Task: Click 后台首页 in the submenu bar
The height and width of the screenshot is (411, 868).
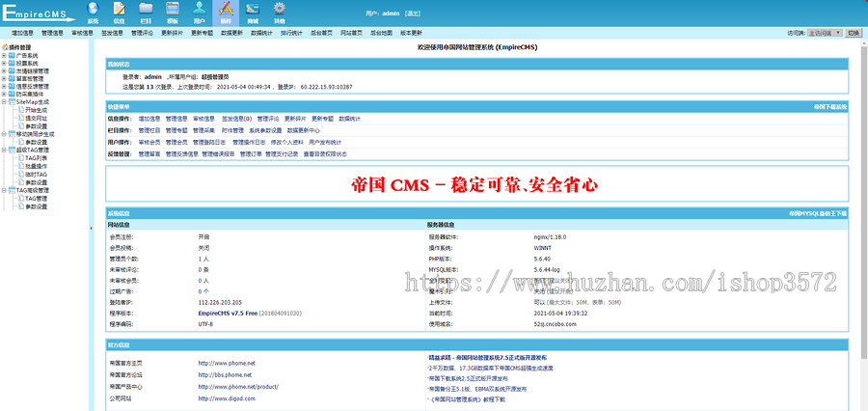Action: [321, 33]
